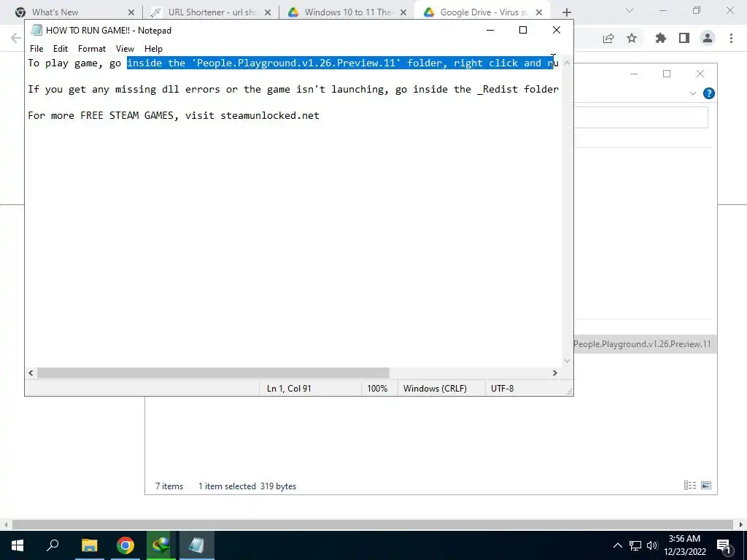Open the notification center icon

(724, 545)
